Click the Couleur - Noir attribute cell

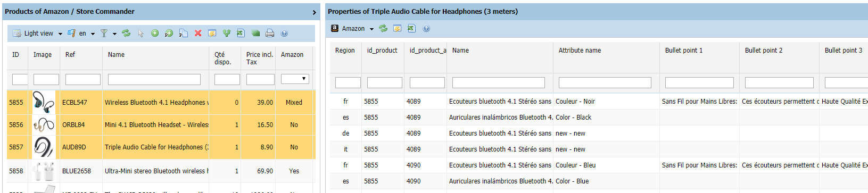coord(607,102)
